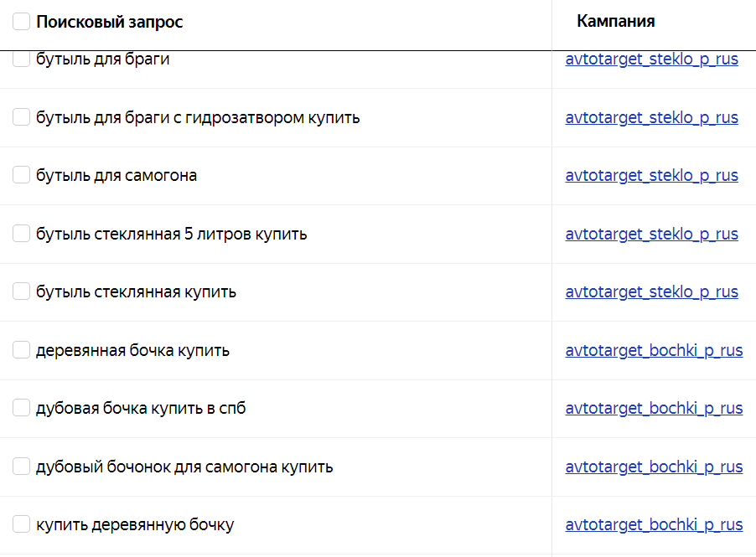Tick checkbox for 'деревянная бочка купить'
The height and width of the screenshot is (557, 756).
click(21, 350)
